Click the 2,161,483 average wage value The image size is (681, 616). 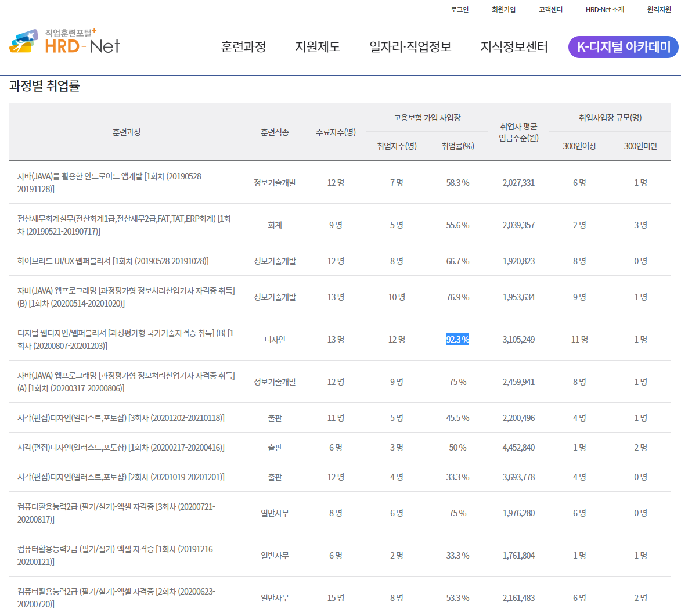(x=518, y=598)
